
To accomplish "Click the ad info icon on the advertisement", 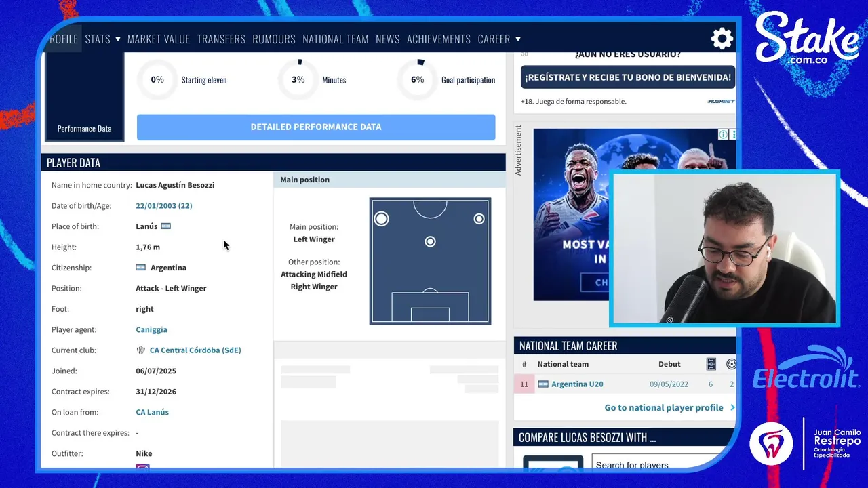I will click(x=724, y=134).
